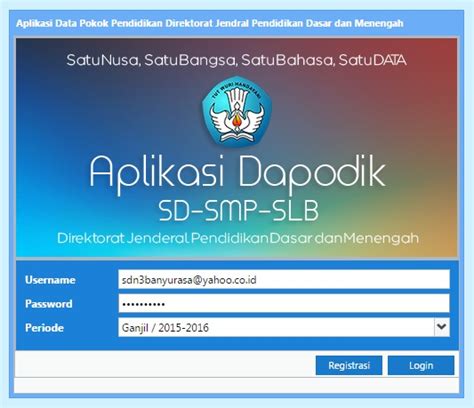Click the Password input field

(x=284, y=303)
